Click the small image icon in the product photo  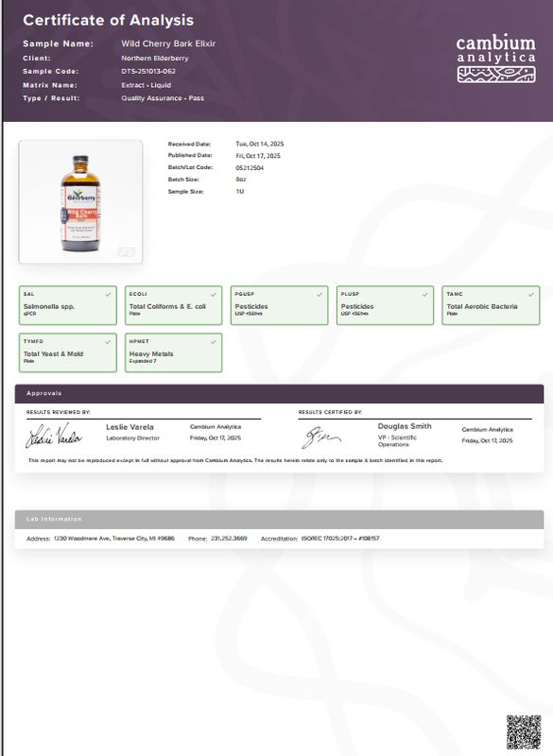coord(127,251)
